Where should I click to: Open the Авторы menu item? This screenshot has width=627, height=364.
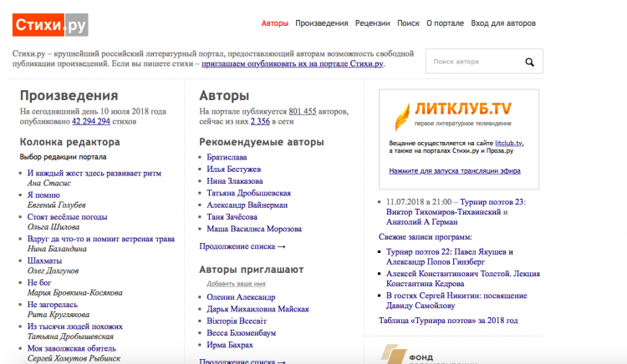275,23
